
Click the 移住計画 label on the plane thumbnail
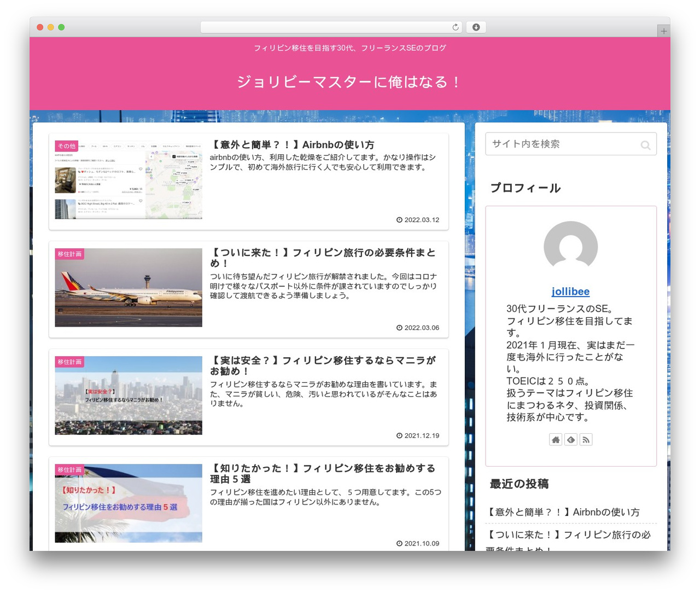coord(69,254)
